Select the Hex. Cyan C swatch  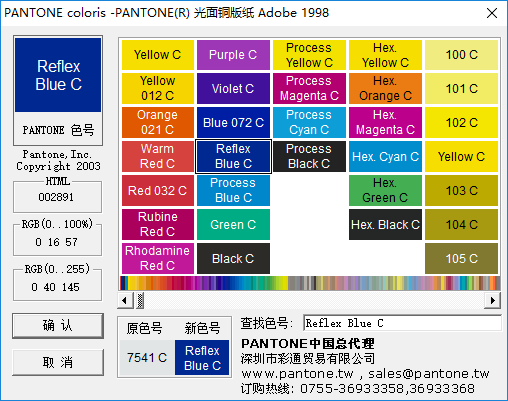click(x=385, y=157)
